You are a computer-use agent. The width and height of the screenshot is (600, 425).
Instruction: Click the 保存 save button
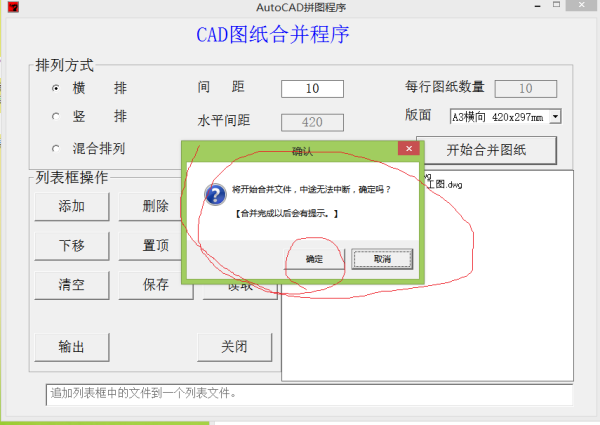point(156,285)
